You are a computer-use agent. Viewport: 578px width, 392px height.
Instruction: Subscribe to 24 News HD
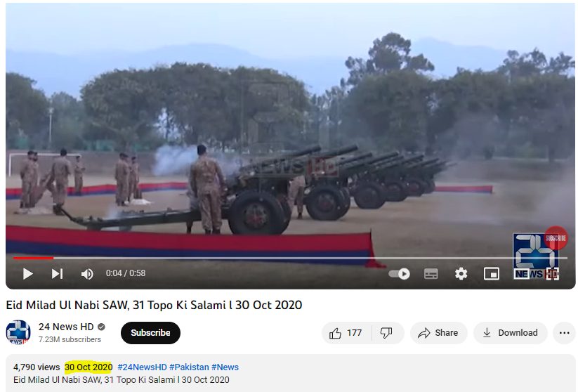[150, 333]
